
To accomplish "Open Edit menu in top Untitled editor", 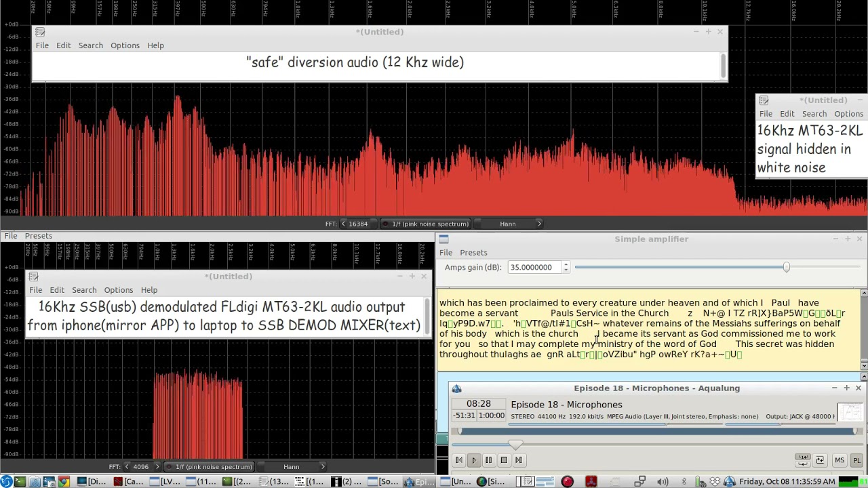I will click(x=63, y=45).
